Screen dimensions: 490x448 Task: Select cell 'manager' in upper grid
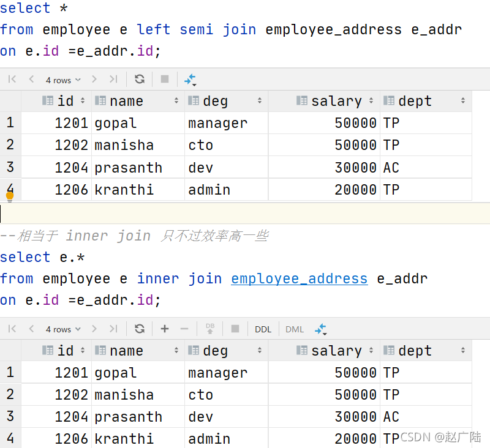click(x=226, y=123)
